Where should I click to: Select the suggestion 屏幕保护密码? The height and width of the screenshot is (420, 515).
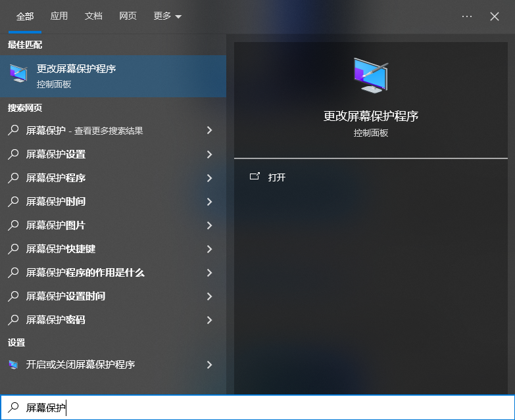pyautogui.click(x=113, y=319)
